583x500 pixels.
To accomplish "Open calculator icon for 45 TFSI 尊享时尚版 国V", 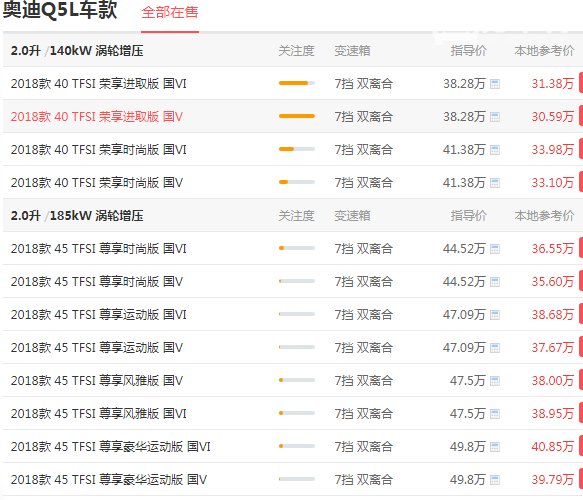I will [495, 282].
